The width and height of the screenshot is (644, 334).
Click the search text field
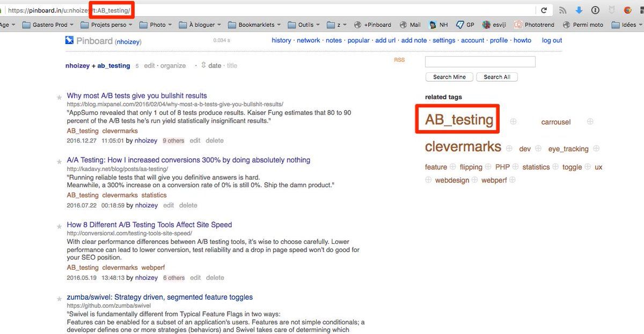(480, 62)
